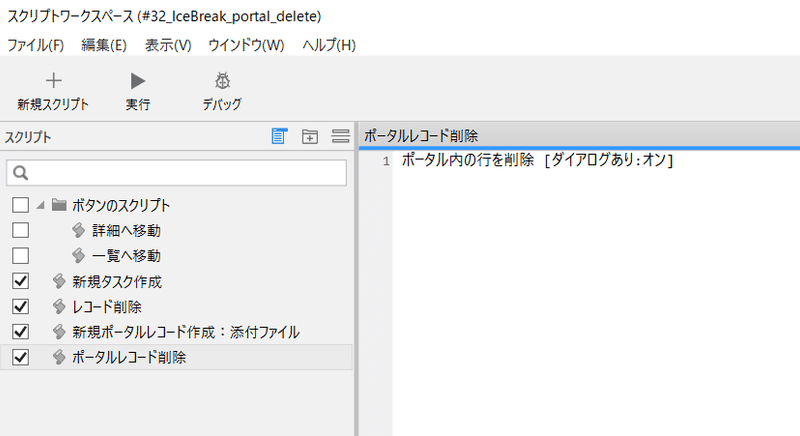The height and width of the screenshot is (436, 800).
Task: Uncheck the ポータルレコード削除 checkbox
Action: click(x=20, y=357)
